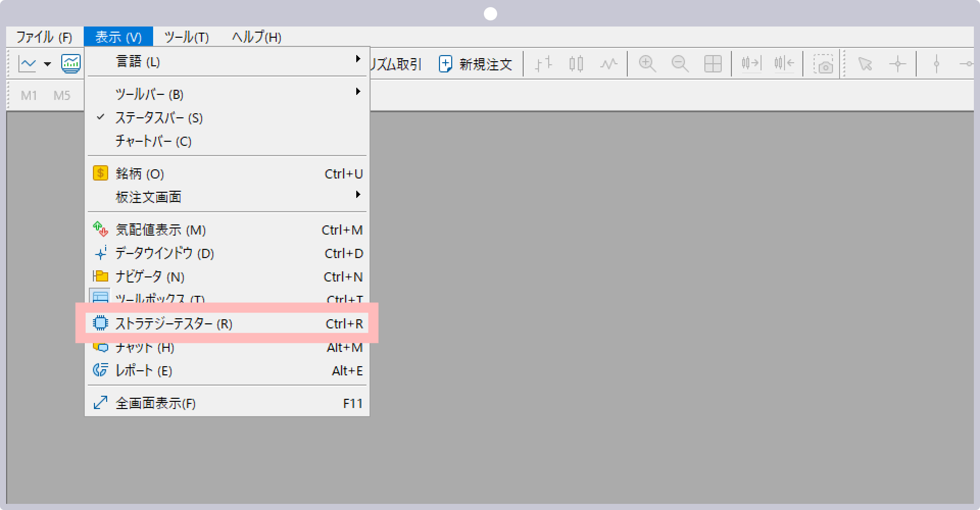
Task: Open データウインドウ (D) panel
Action: click(227, 253)
